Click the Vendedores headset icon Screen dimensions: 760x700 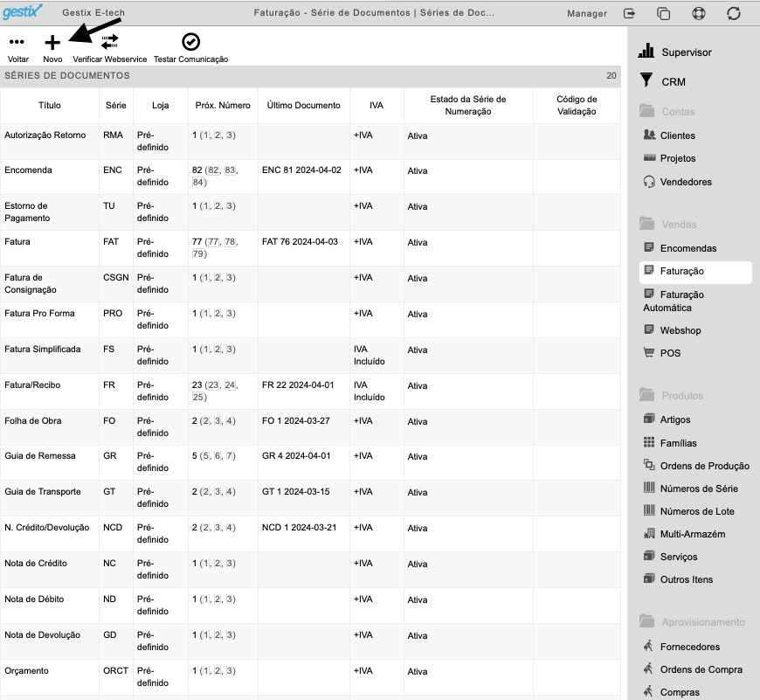(x=649, y=181)
